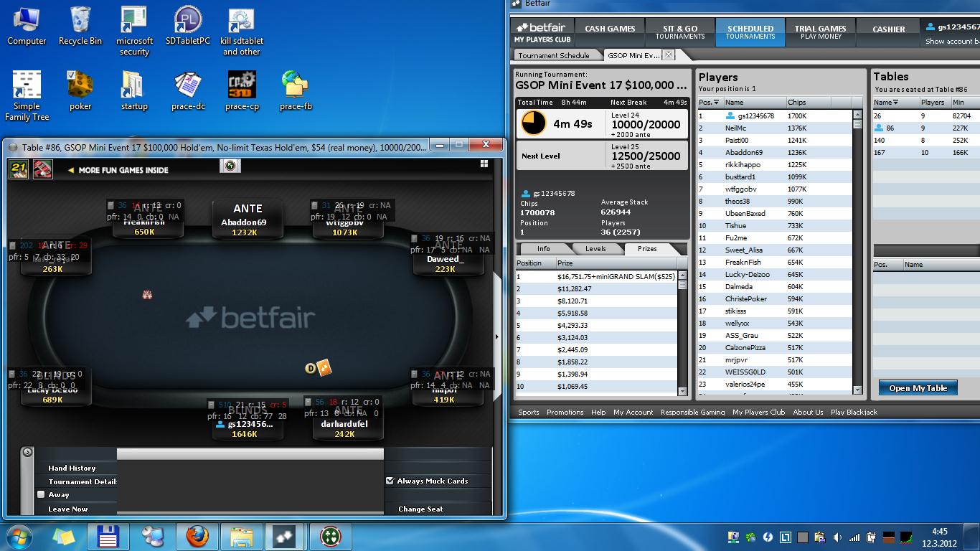Sort players by the Pos. column arrow
The image size is (980, 551).
pyautogui.click(x=715, y=103)
